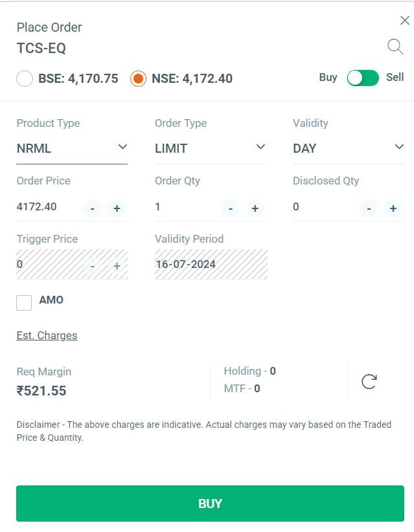The height and width of the screenshot is (532, 414).
Task: Close the Place Order dialog
Action: pos(404,20)
